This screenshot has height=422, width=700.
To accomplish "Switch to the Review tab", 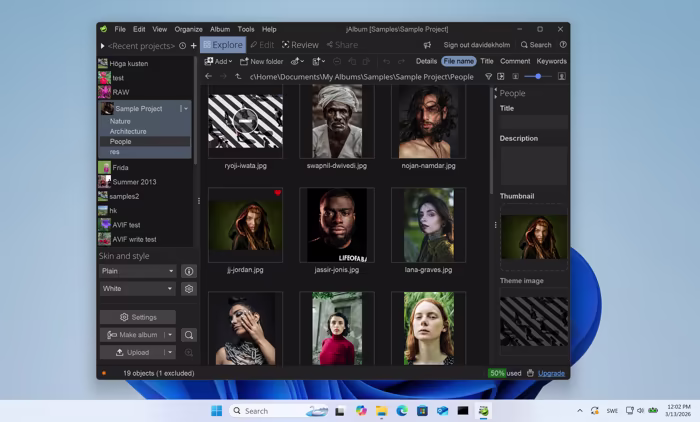I will [300, 45].
